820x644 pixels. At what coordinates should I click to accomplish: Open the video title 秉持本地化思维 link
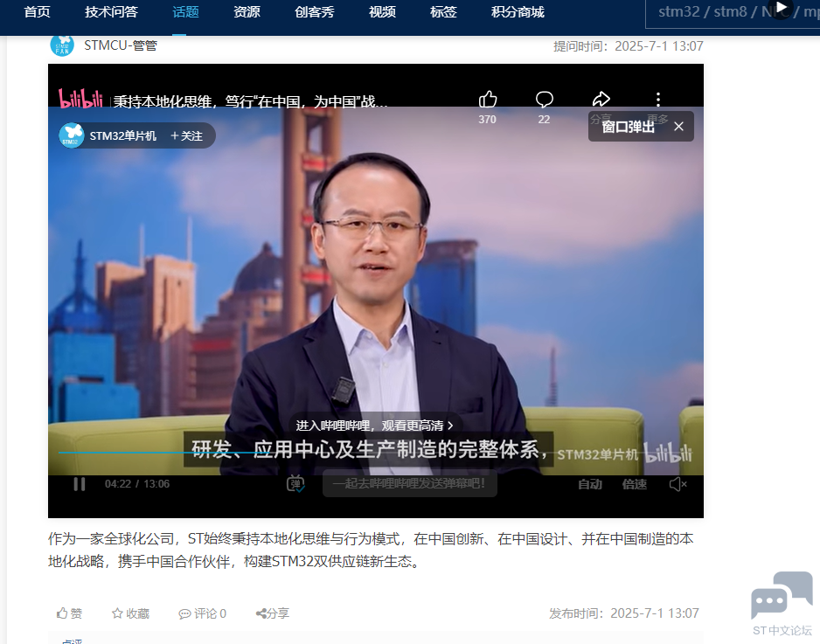click(x=251, y=100)
